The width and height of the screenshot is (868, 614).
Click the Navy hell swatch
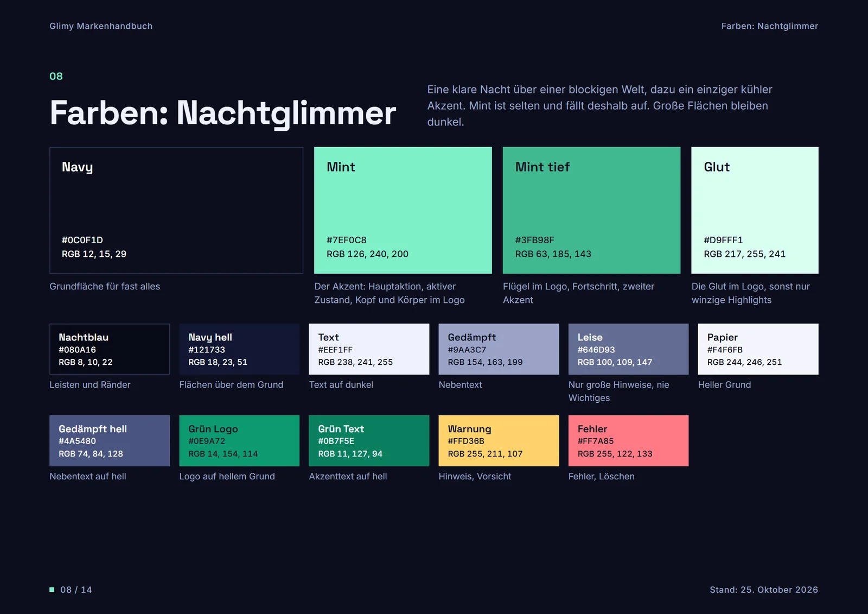click(239, 349)
